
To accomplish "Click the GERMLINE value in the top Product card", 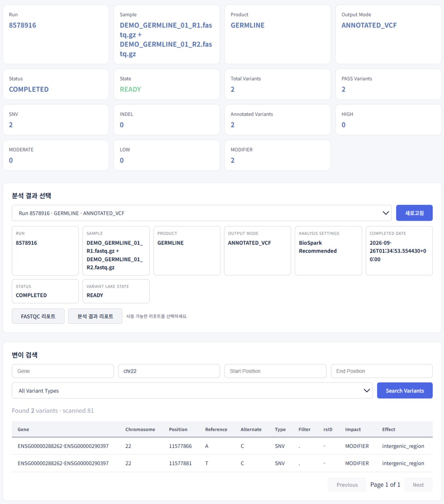I will click(x=247, y=25).
